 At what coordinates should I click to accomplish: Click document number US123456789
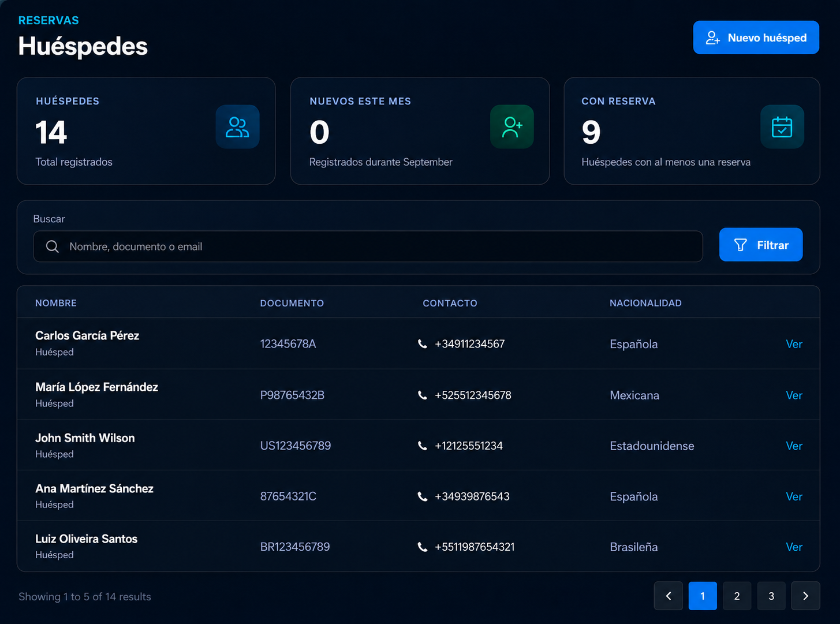tap(296, 446)
